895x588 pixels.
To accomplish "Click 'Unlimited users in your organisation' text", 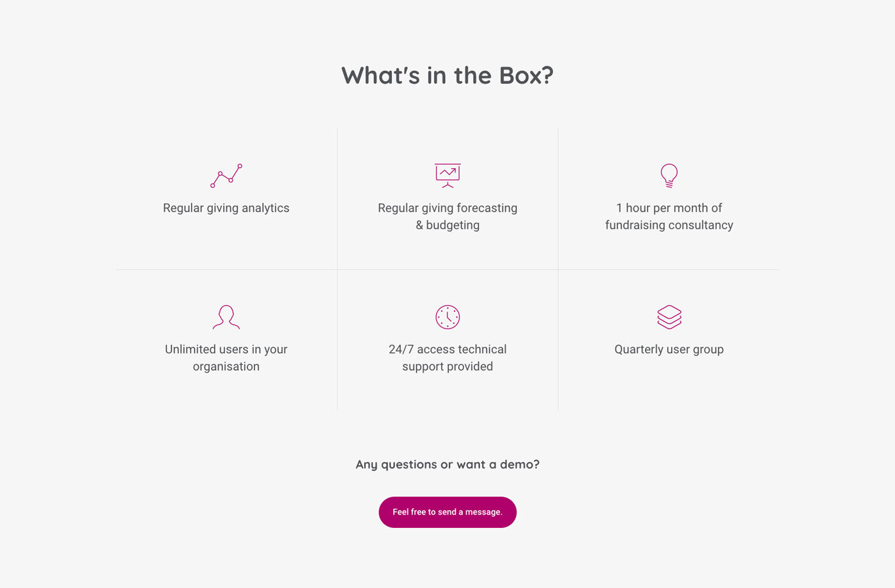I will pyautogui.click(x=226, y=358).
